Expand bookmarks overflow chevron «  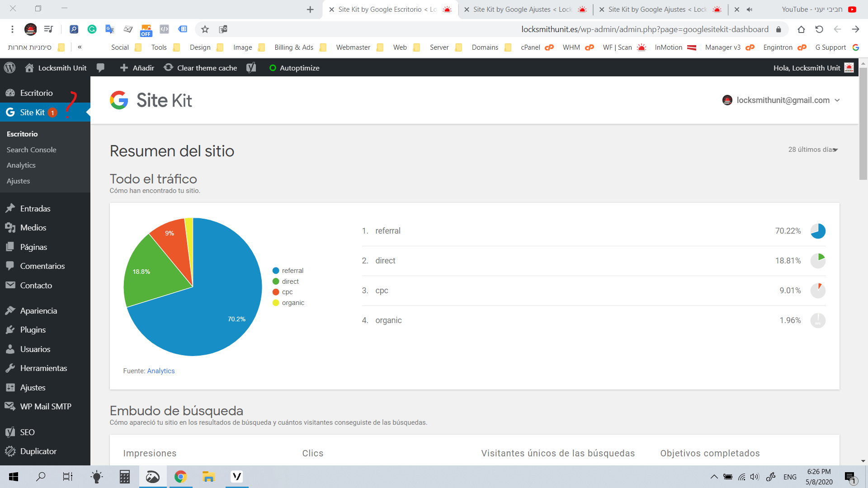pyautogui.click(x=80, y=47)
